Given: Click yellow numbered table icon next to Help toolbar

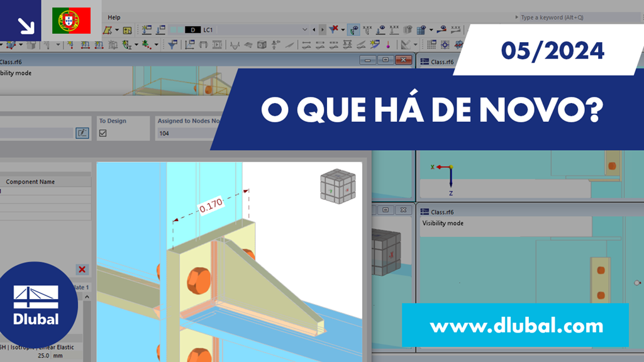Looking at the screenshot, I should pyautogui.click(x=127, y=30).
